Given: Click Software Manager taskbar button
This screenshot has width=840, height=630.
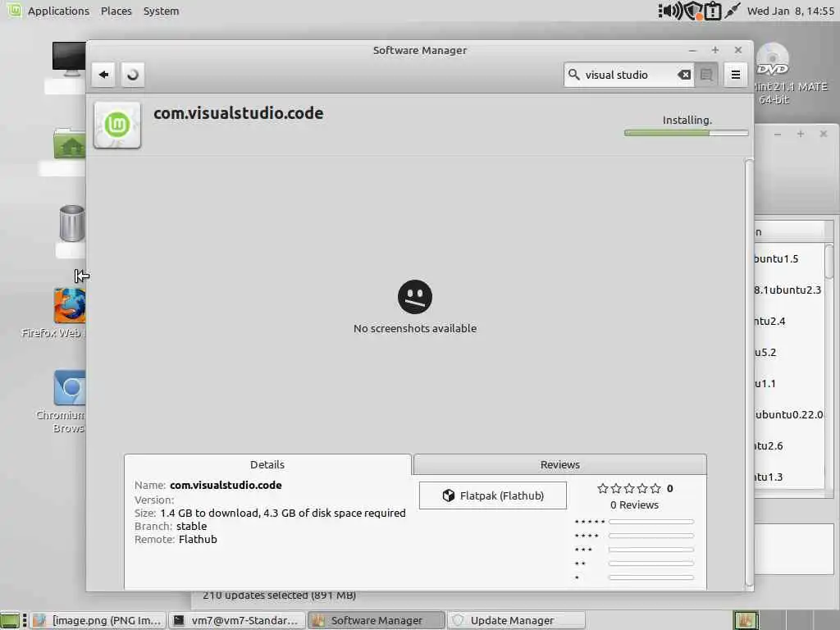Looking at the screenshot, I should coord(376,620).
